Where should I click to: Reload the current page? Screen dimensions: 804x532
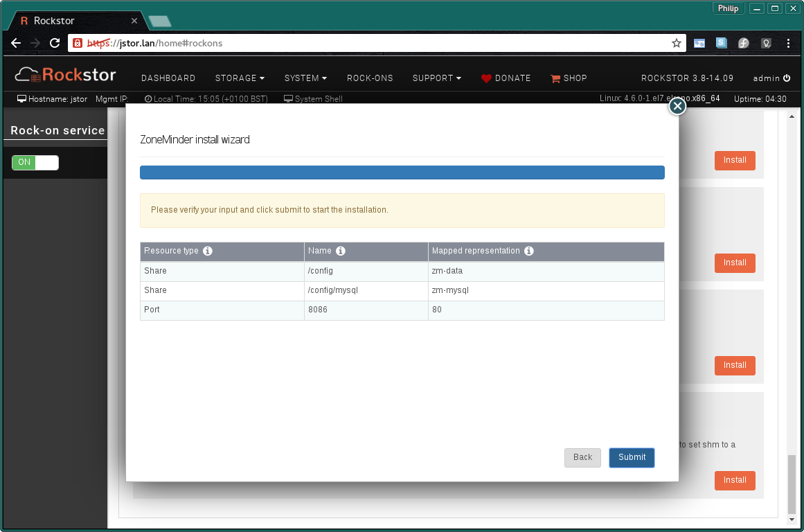(x=55, y=43)
